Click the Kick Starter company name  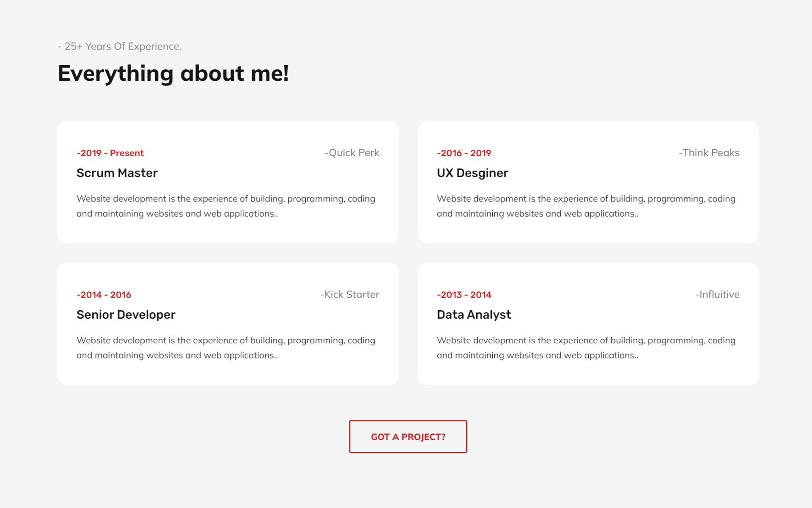tap(349, 295)
